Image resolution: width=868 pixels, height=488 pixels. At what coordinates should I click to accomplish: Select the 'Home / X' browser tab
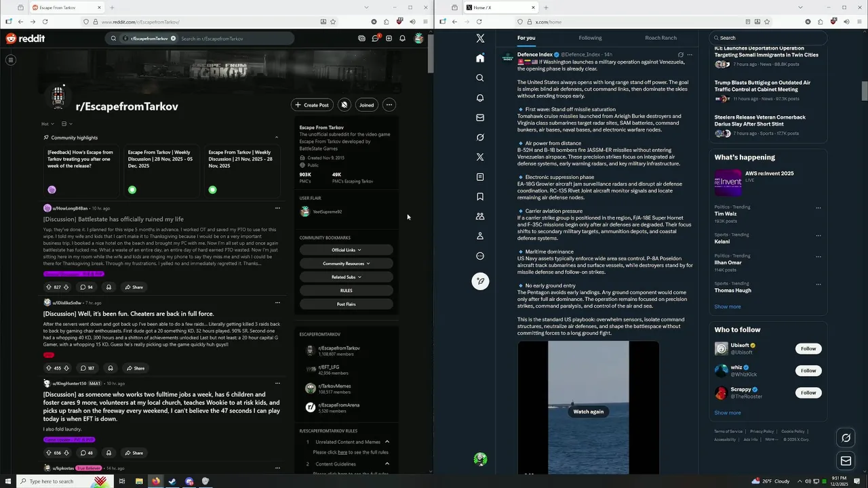[x=500, y=7]
